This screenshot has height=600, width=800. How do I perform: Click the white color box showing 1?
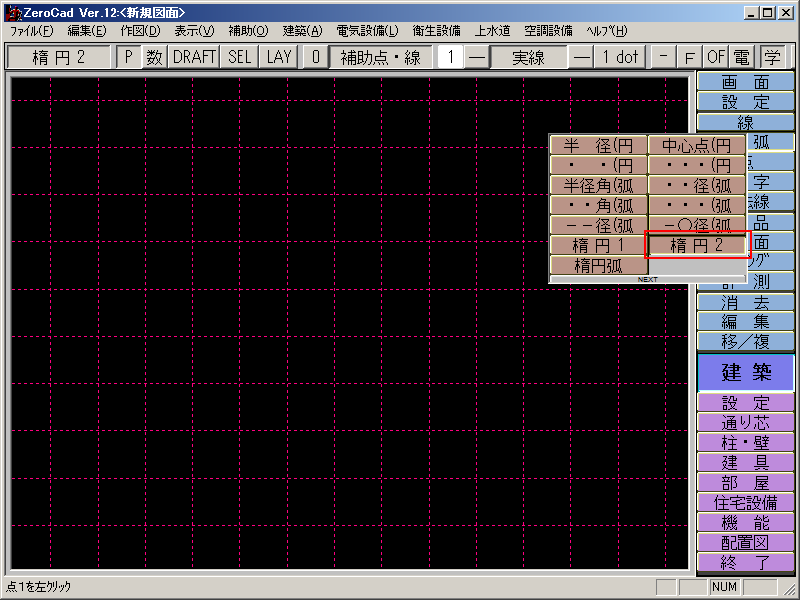tap(450, 57)
